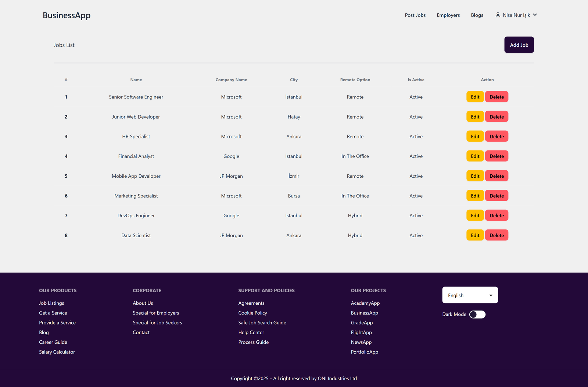Viewport: 588px width, 387px height.
Task: Click the BusinessApp logo in header
Action: click(x=67, y=15)
